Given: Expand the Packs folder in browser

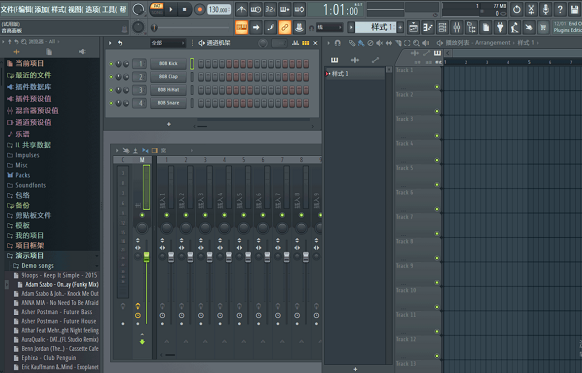Looking at the screenshot, I should pos(19,175).
